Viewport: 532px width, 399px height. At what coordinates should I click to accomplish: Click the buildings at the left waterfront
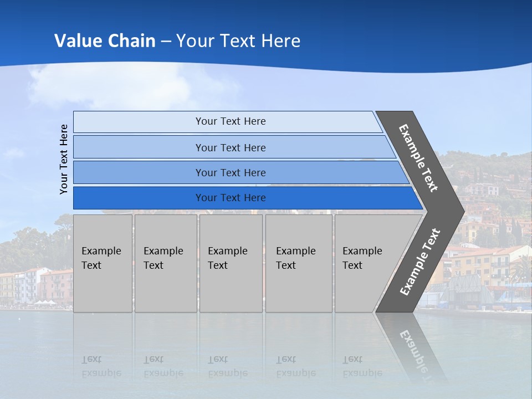[x=37, y=286]
